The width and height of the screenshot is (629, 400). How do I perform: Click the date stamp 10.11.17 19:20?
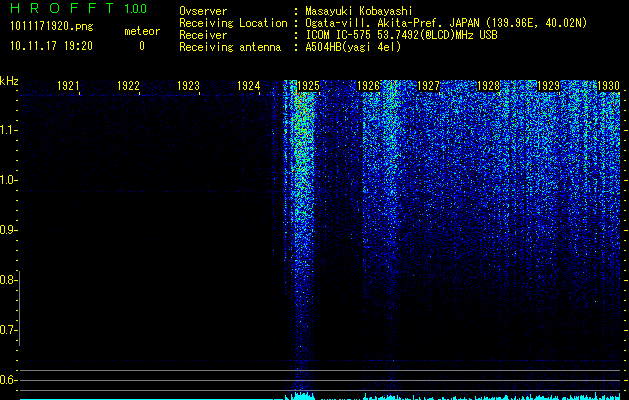point(51,46)
